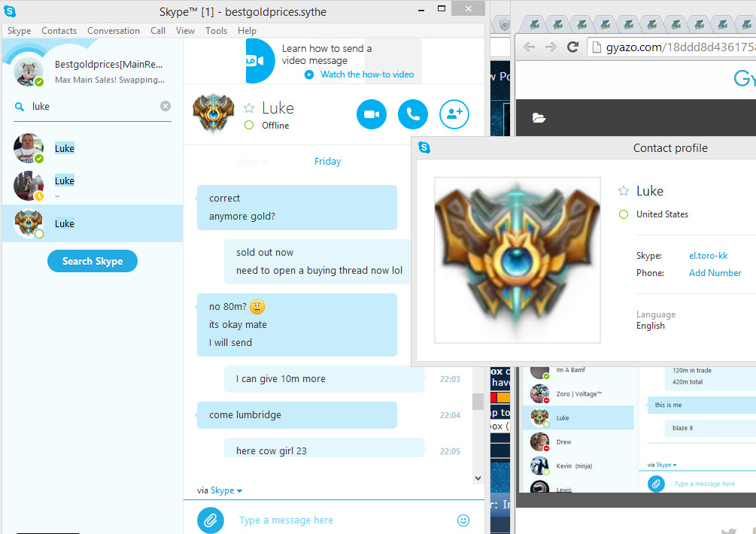Viewport: 756px width, 534px height.
Task: Select second Luke contact with away status
Action: (93, 186)
